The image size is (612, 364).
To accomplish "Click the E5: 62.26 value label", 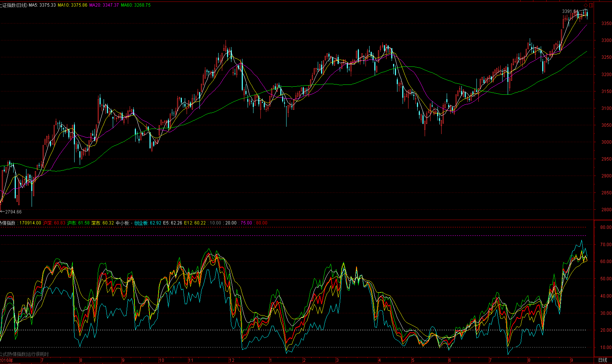I will pos(173,223).
